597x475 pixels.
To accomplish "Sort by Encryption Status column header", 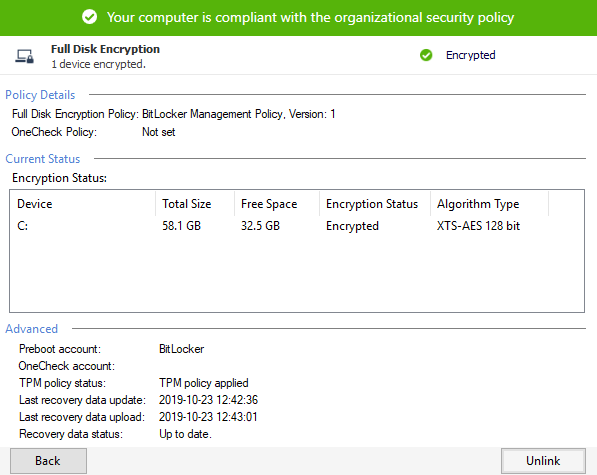I will click(x=375, y=204).
